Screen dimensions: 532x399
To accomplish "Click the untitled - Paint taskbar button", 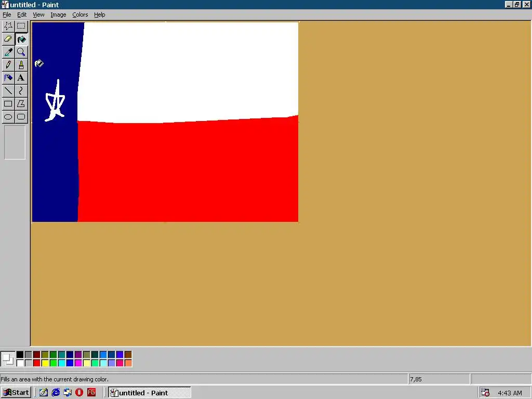I will (x=149, y=393).
